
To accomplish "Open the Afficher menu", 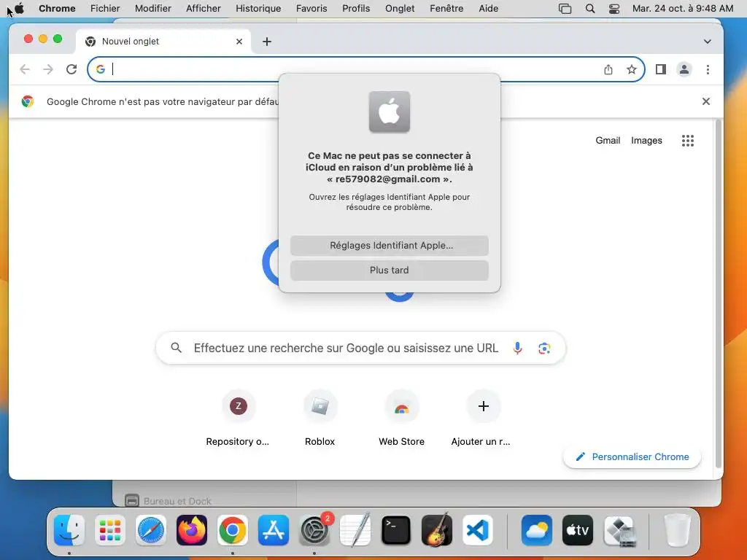I will 204,8.
